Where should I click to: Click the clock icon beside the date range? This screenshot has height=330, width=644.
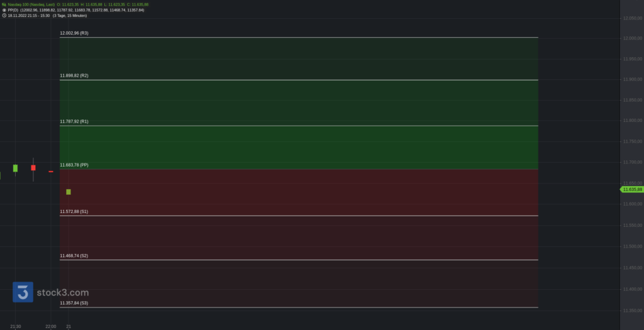pos(4,16)
